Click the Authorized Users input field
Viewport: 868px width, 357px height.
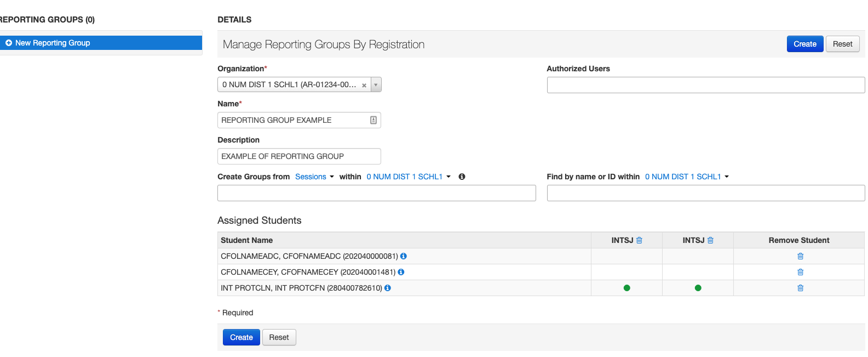pyautogui.click(x=705, y=85)
